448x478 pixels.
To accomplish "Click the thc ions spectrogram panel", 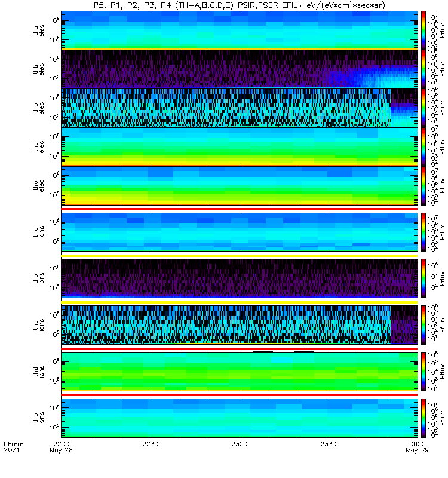I will (x=240, y=325).
